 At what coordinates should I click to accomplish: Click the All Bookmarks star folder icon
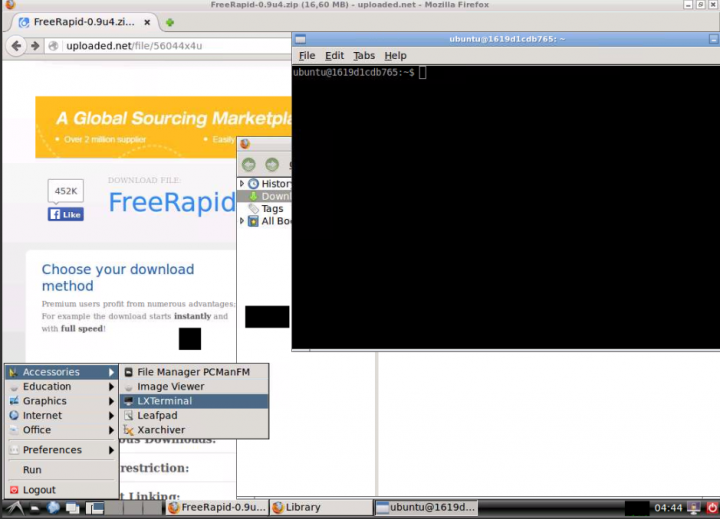[253, 221]
